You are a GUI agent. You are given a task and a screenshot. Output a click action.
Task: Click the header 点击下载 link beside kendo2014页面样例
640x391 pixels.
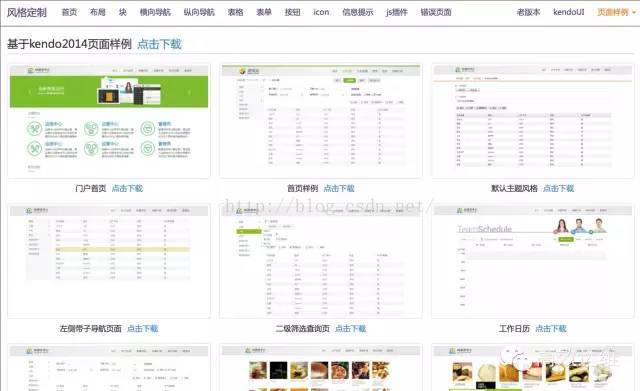coord(159,44)
